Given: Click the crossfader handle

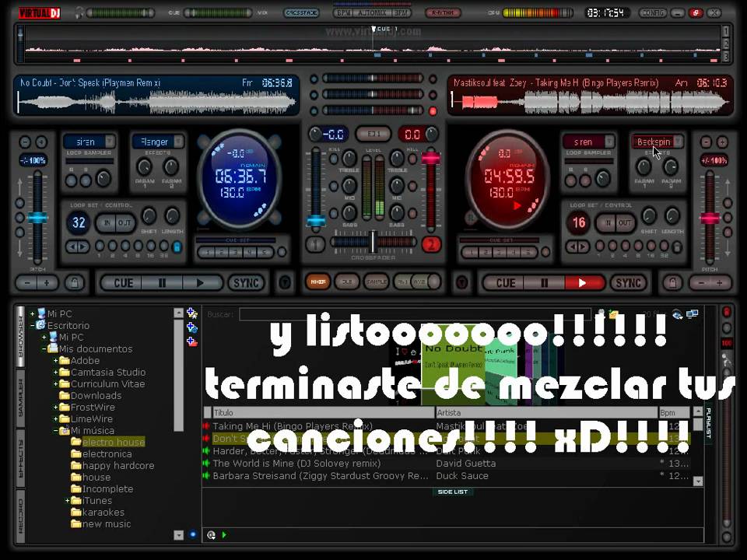Looking at the screenshot, I should tap(374, 242).
